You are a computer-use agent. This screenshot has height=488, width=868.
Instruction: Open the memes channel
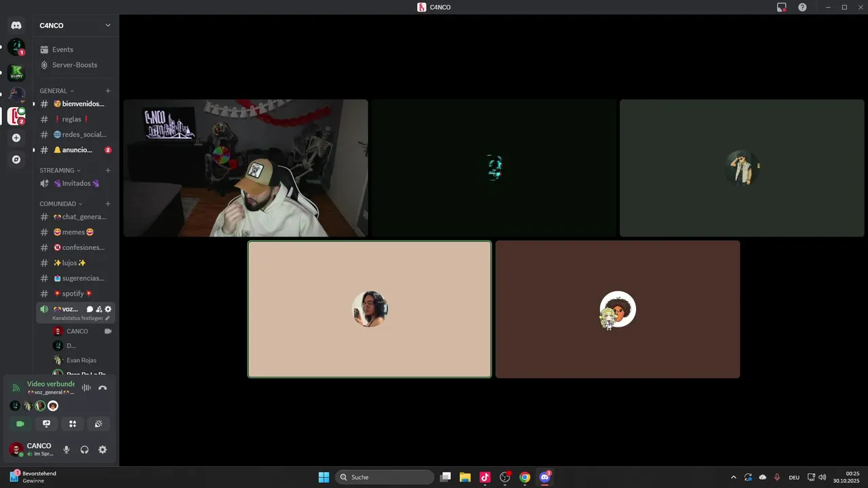76,232
